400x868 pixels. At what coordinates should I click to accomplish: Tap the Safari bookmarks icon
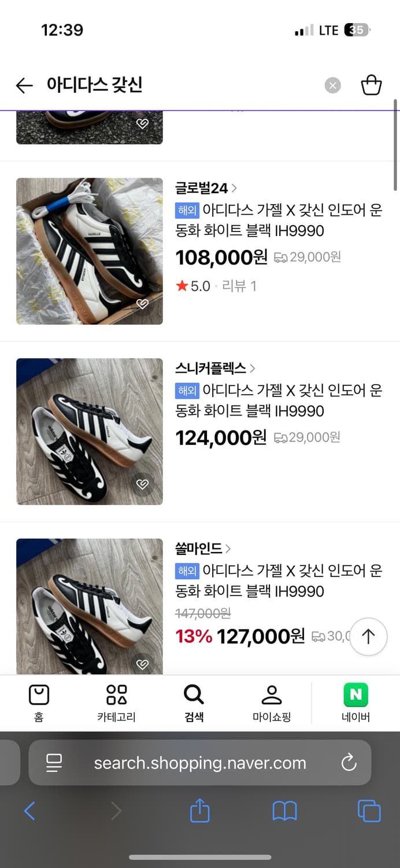pyautogui.click(x=284, y=811)
